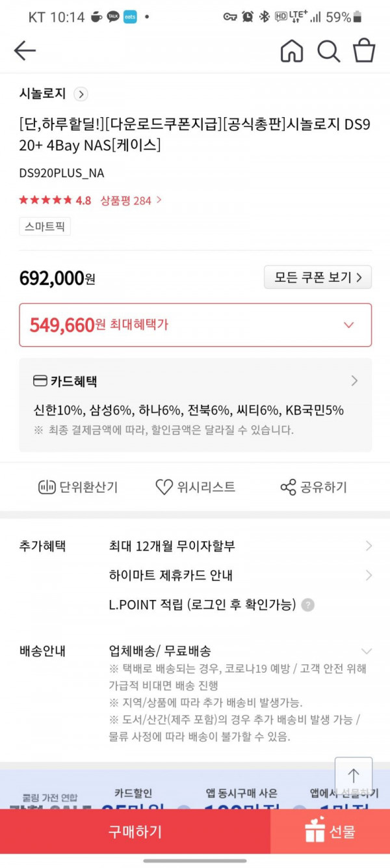Tap the L.POINT help question mark icon
390x868 pixels.
click(308, 605)
